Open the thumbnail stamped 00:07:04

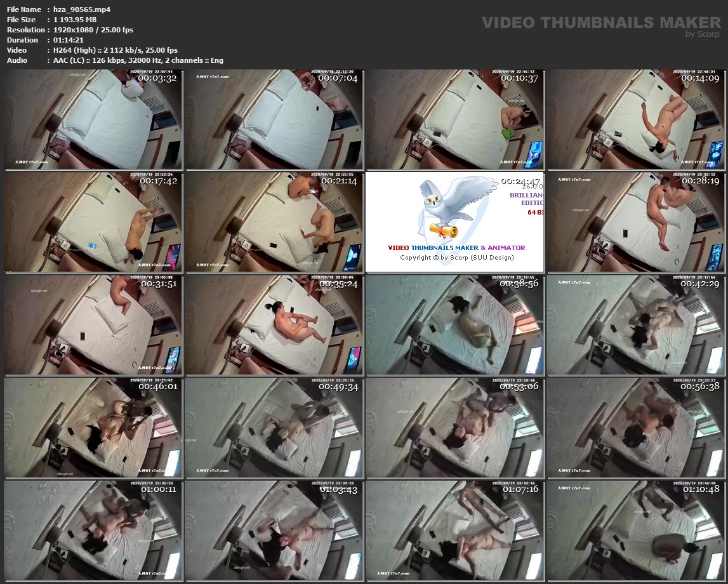(275, 120)
